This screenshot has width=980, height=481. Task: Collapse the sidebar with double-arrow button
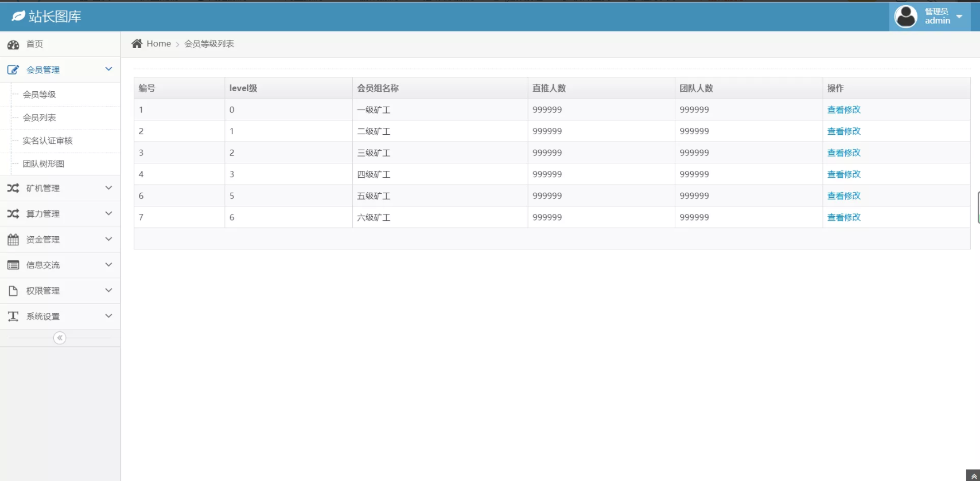point(60,338)
